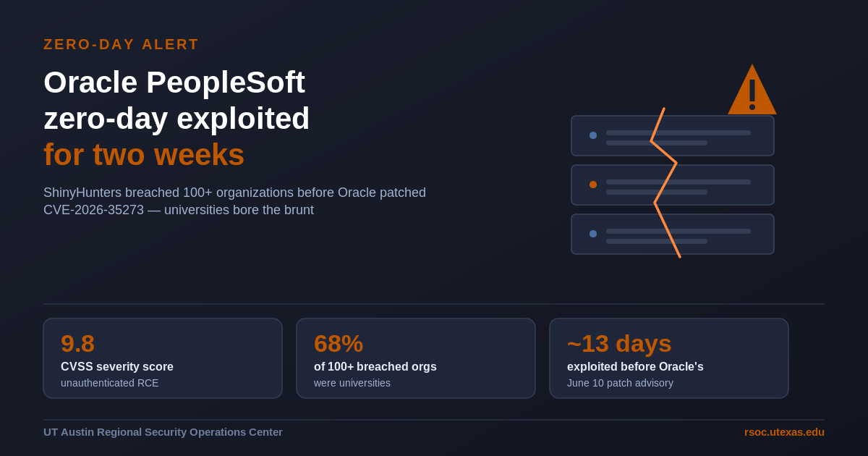Click the blue dot on bottom server

(x=593, y=234)
